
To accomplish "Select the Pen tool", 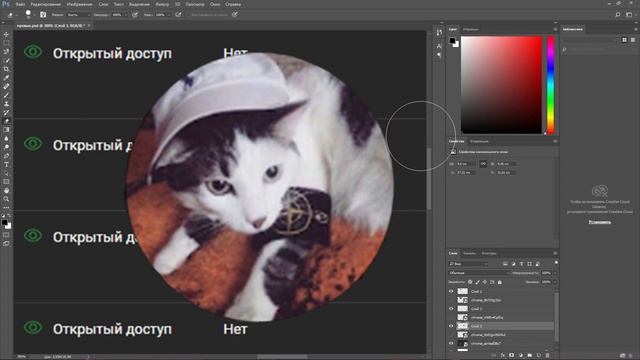I will pyautogui.click(x=6, y=156).
